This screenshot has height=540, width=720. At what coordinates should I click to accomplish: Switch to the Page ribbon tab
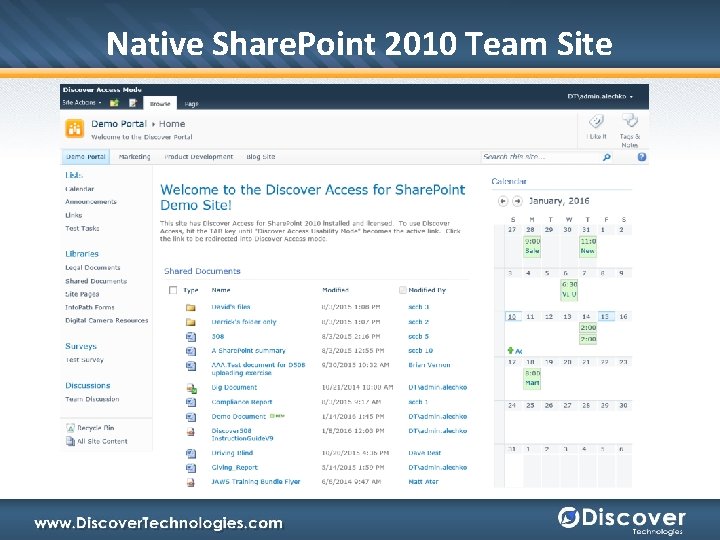pyautogui.click(x=191, y=104)
